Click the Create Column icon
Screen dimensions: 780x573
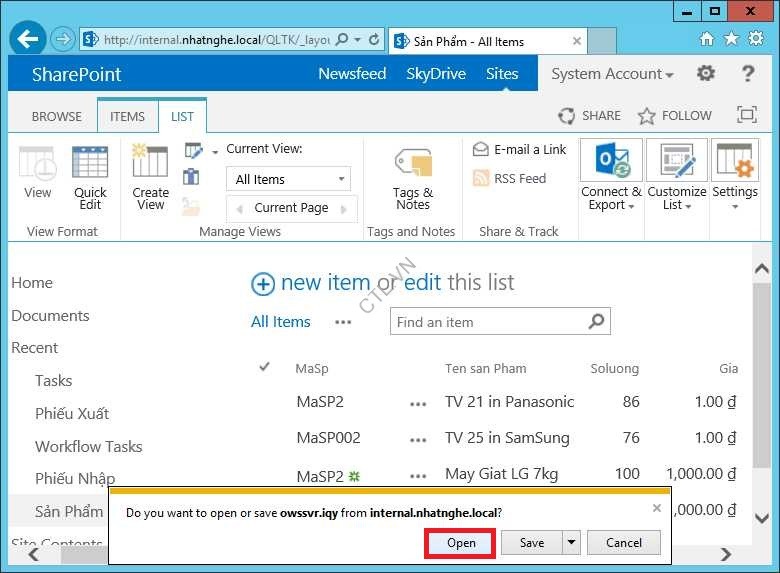coord(191,176)
